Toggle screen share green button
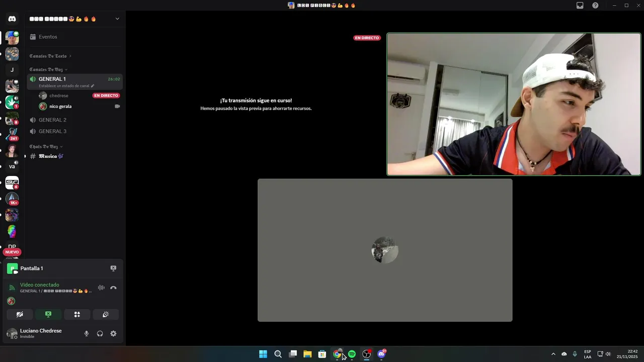644x362 pixels. coord(48,314)
